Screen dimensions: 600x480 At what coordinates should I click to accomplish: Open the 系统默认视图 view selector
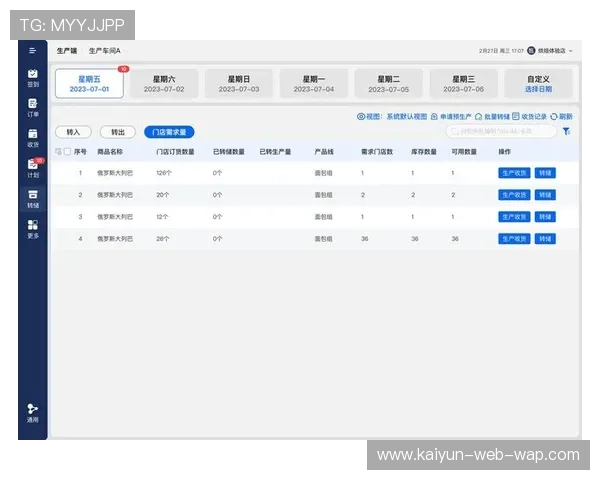click(x=406, y=116)
